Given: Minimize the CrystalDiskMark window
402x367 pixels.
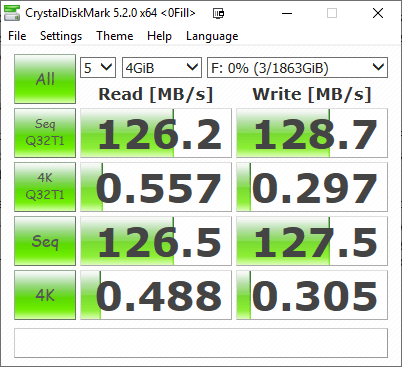Looking at the screenshot, I should click(x=287, y=14).
